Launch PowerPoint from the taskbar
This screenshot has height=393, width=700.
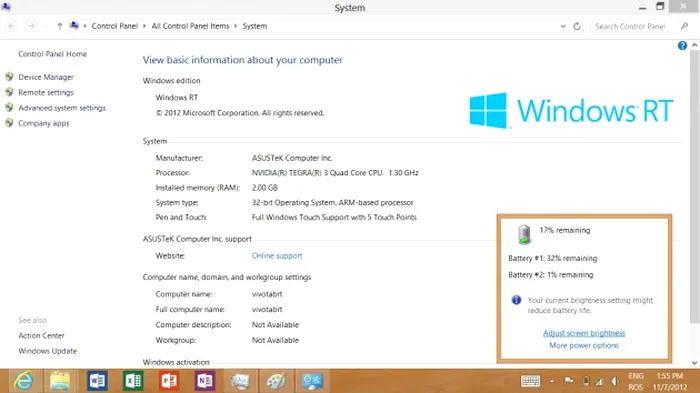click(169, 381)
